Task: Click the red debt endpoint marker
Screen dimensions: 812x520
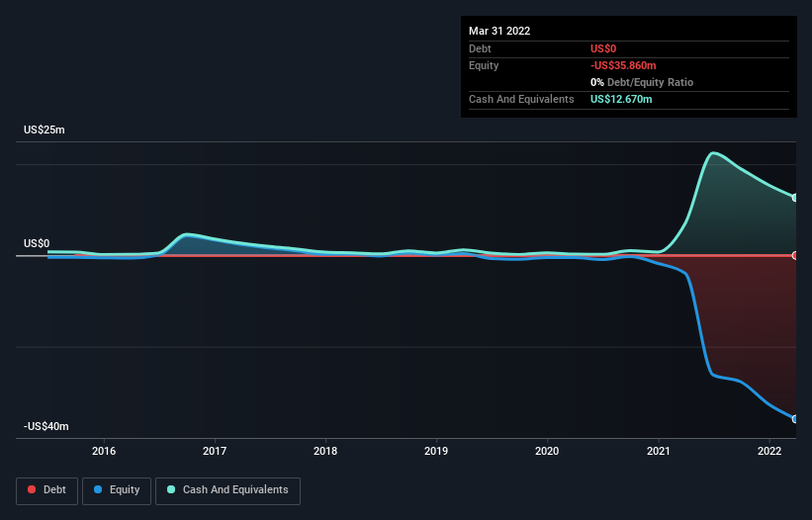Action: tap(795, 256)
